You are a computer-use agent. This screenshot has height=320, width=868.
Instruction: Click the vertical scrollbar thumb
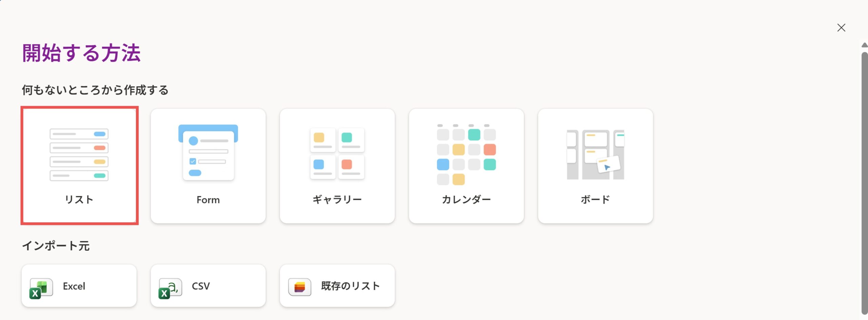(x=864, y=183)
